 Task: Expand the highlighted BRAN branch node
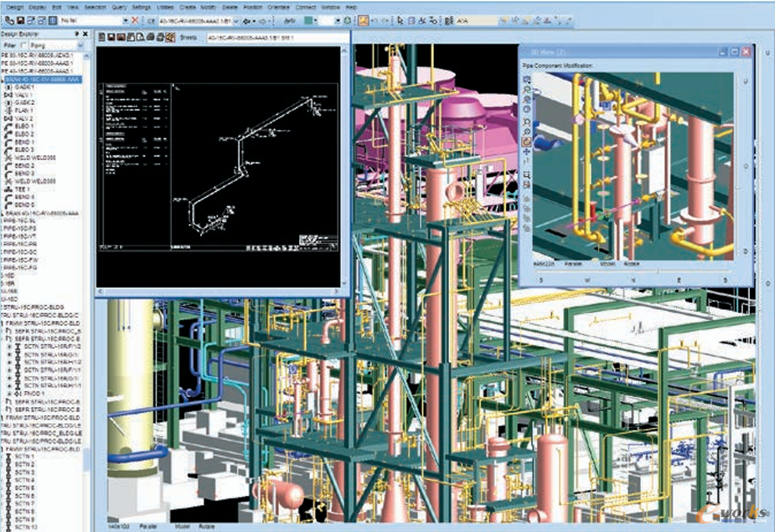tap(2, 80)
